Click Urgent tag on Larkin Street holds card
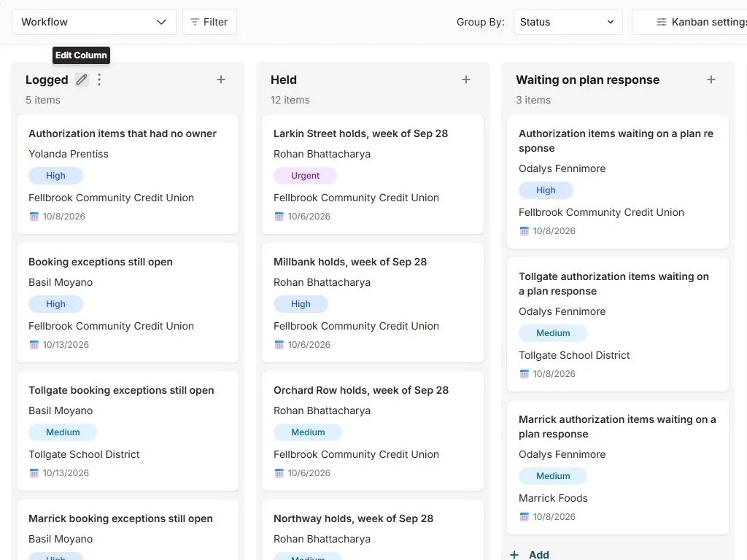 click(x=306, y=176)
